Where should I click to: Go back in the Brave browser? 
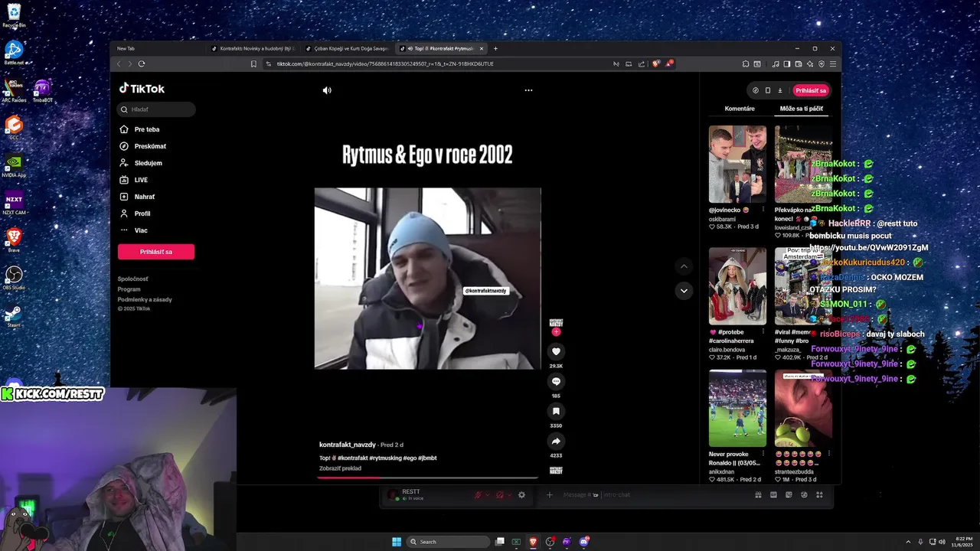[119, 64]
